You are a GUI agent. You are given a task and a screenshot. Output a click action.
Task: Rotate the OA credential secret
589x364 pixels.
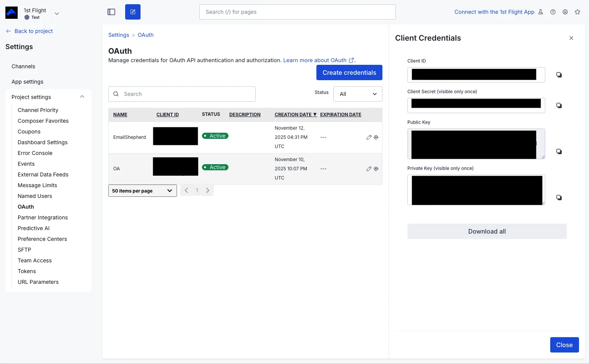[x=376, y=169]
